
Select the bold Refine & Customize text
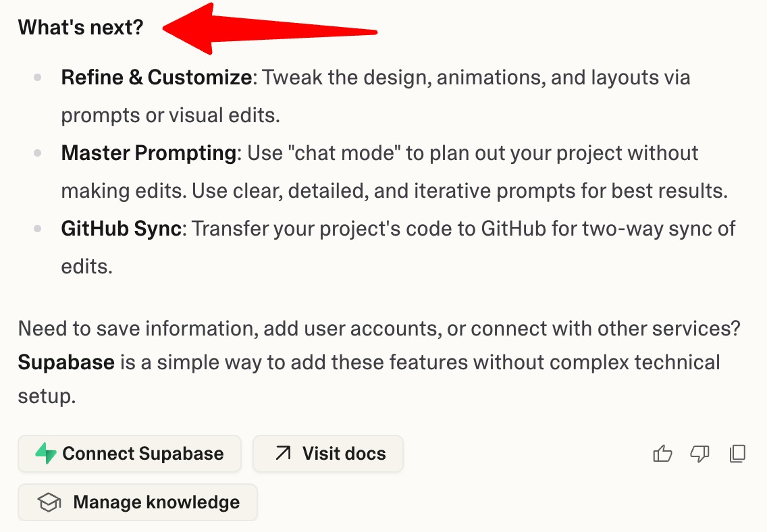pos(157,77)
